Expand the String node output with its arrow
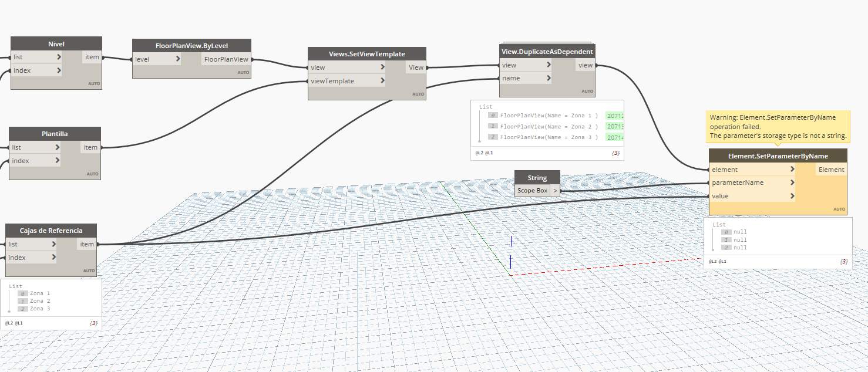Image resolution: width=868 pixels, height=372 pixels. 555,190
